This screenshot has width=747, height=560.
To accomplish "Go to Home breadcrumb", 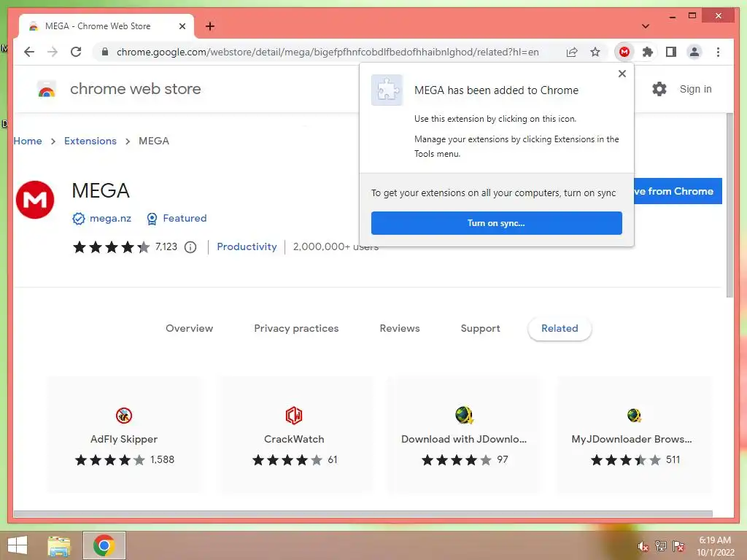I will click(x=28, y=141).
